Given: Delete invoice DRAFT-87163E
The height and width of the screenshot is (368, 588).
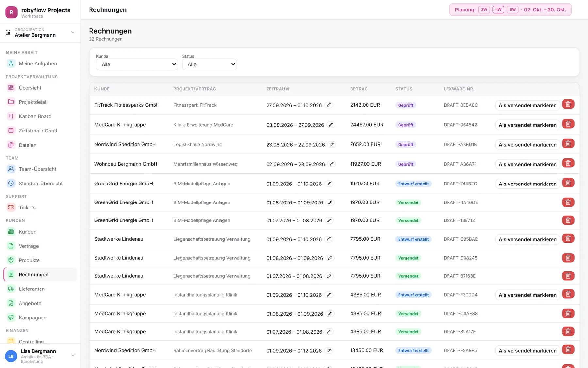Looking at the screenshot, I should (x=568, y=276).
